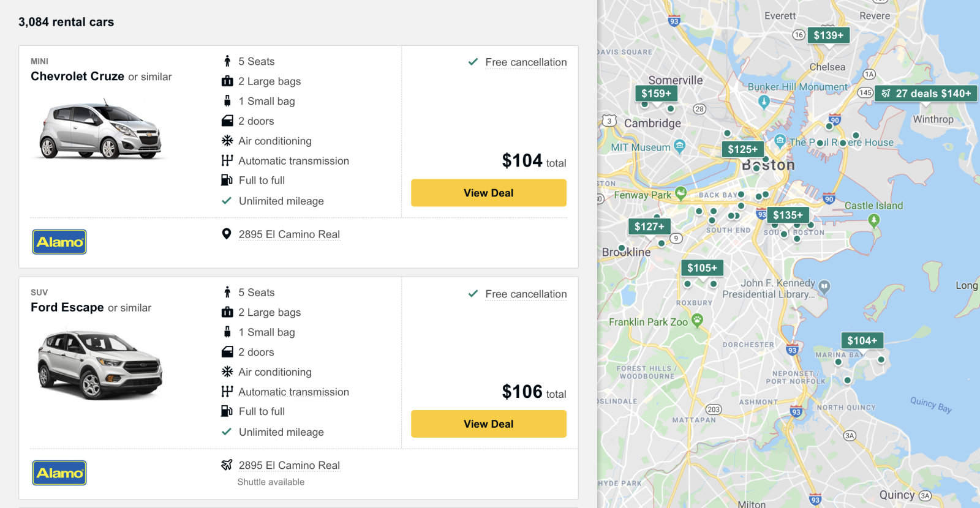The height and width of the screenshot is (508, 980).
Task: Open 2895 El Camino Real address on Escape listing
Action: [x=289, y=466]
